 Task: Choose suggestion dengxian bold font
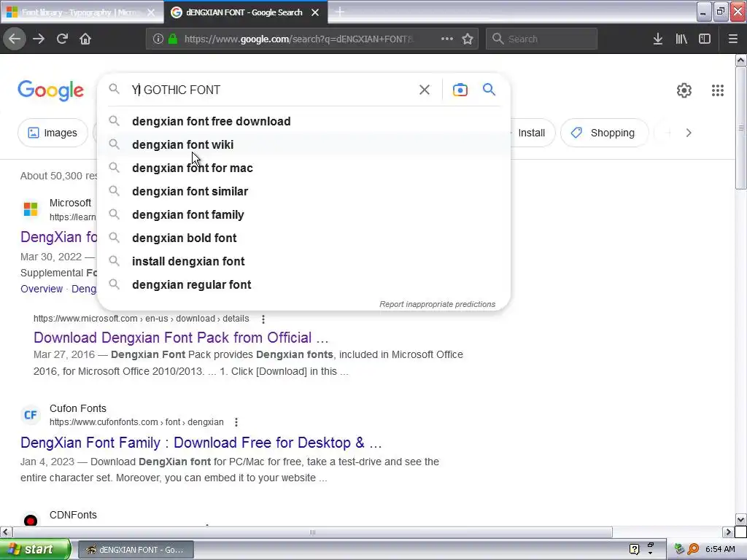(303, 238)
